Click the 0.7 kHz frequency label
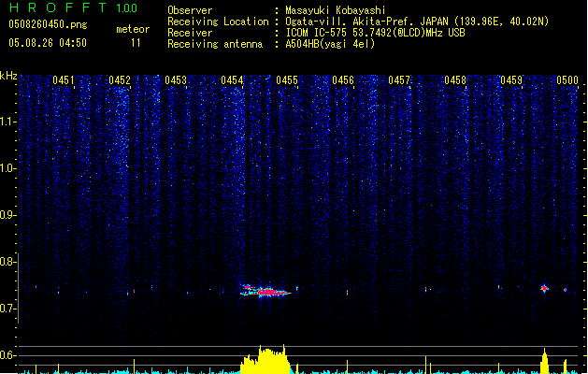Viewport: 588px width, 374px height. click(x=7, y=309)
